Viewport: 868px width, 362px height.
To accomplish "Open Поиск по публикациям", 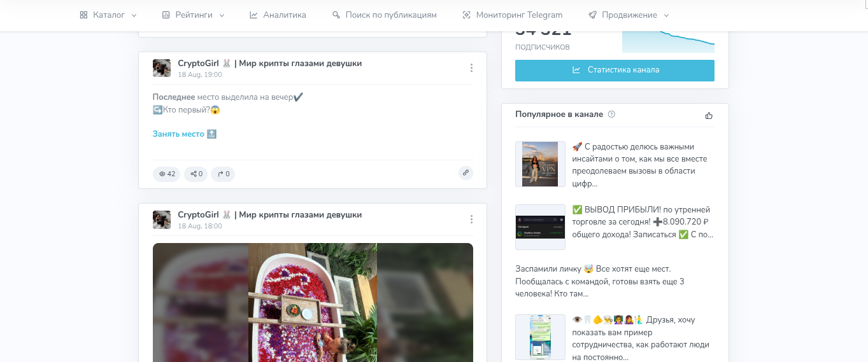I will (385, 15).
